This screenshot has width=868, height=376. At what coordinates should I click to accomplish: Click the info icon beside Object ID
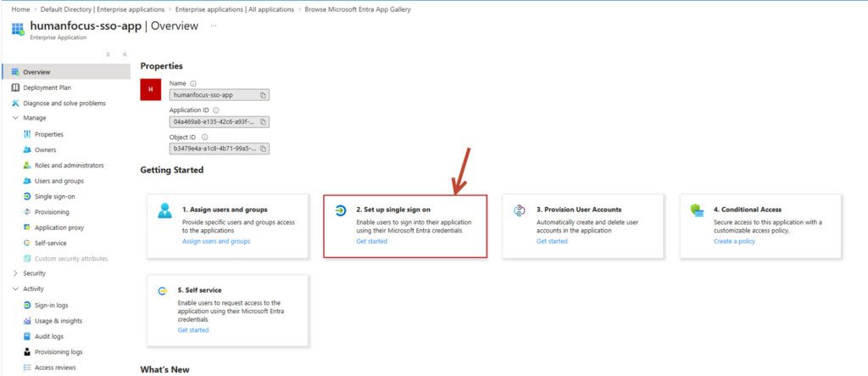[x=204, y=137]
